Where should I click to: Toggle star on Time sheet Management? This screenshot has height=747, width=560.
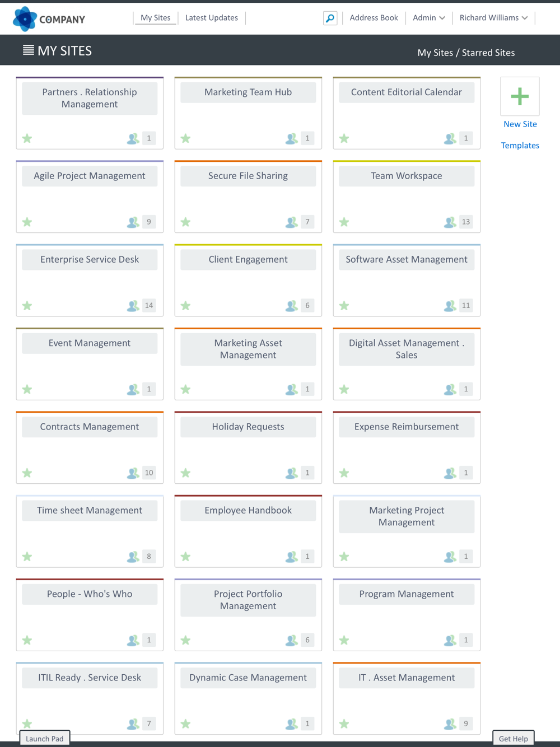(x=27, y=557)
